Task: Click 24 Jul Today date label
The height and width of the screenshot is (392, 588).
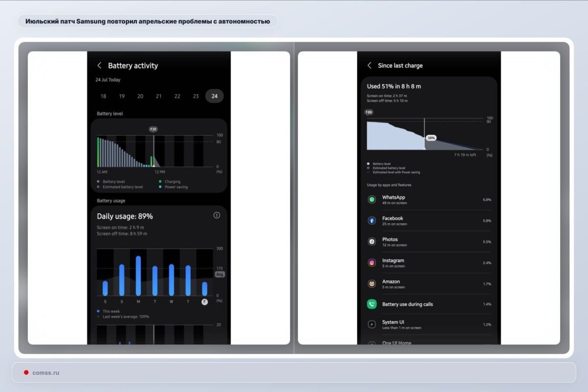Action: tap(108, 80)
